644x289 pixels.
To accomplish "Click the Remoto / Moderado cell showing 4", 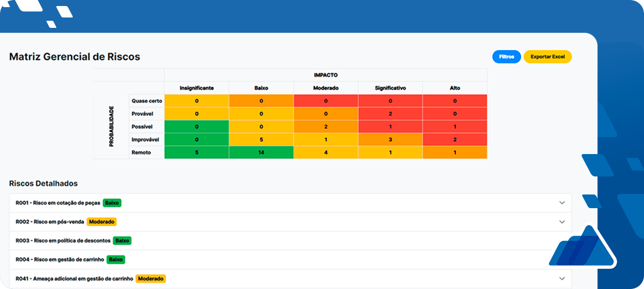I will point(326,153).
